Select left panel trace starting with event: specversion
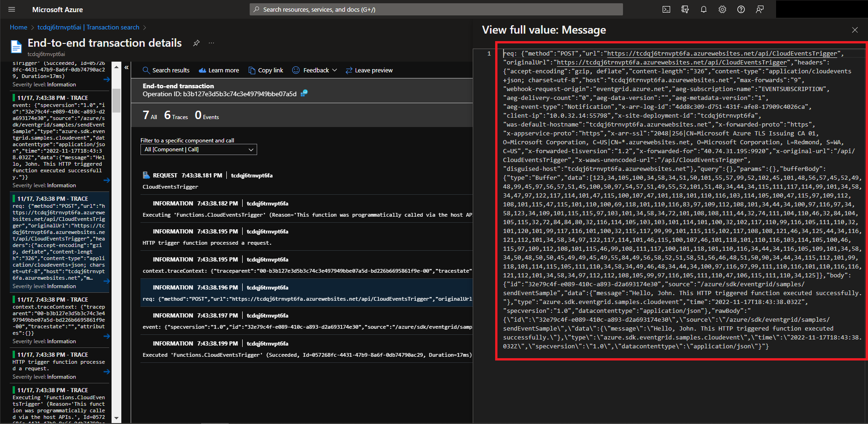868x424 pixels. click(60, 141)
